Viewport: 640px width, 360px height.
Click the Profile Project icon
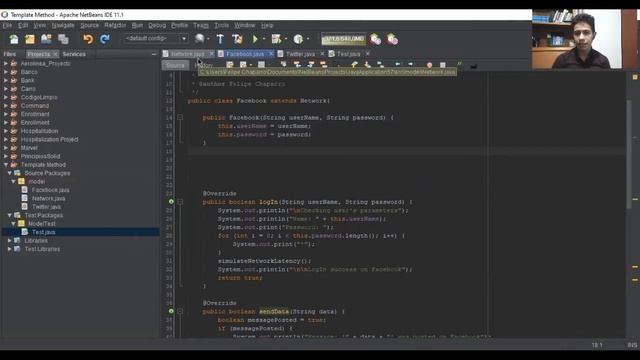pos(298,39)
